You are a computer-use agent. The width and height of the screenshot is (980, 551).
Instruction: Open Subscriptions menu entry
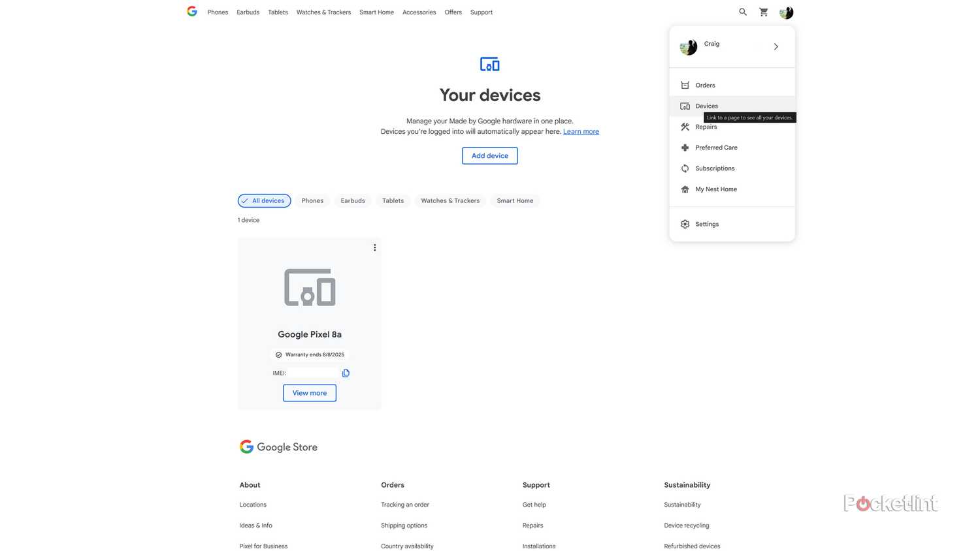click(732, 168)
